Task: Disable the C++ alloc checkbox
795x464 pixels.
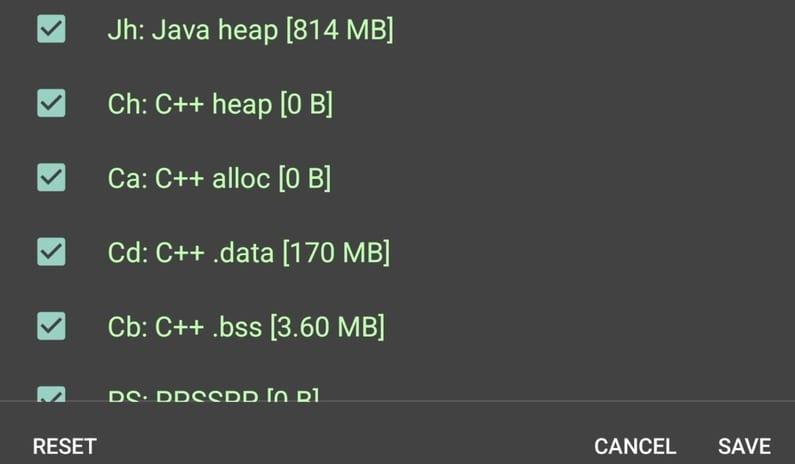Action: click(51, 177)
